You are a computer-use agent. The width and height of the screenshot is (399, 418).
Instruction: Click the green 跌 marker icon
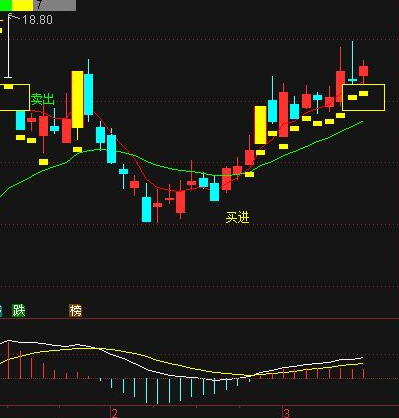tap(19, 310)
